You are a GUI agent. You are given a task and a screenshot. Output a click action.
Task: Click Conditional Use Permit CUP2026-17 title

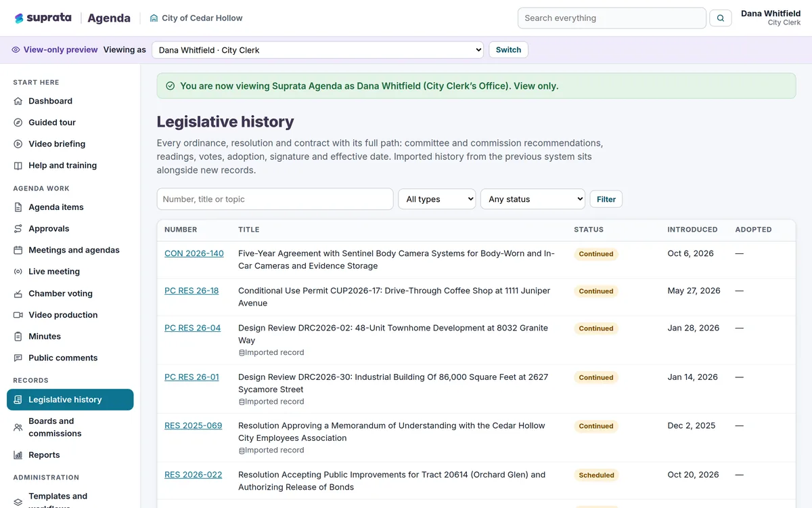(394, 297)
